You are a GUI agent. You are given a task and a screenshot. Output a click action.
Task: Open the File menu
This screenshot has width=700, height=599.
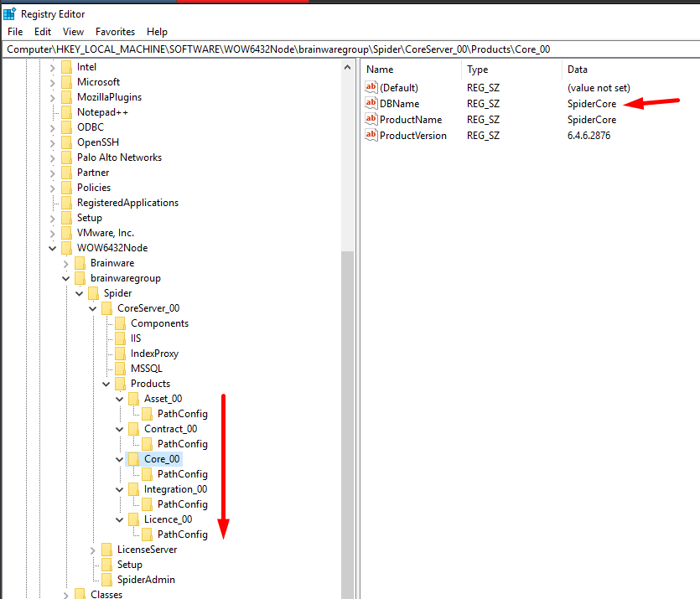pyautogui.click(x=15, y=32)
